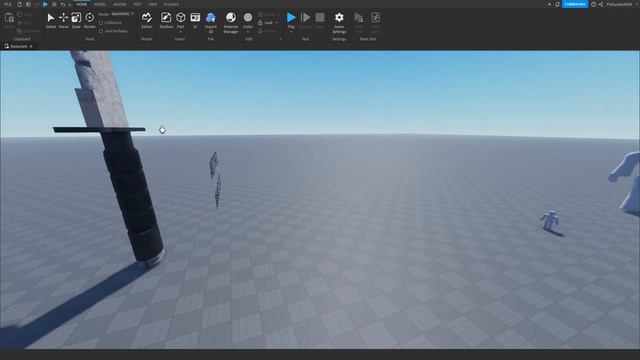Click the Undo arrow in title bar

click(63, 4)
